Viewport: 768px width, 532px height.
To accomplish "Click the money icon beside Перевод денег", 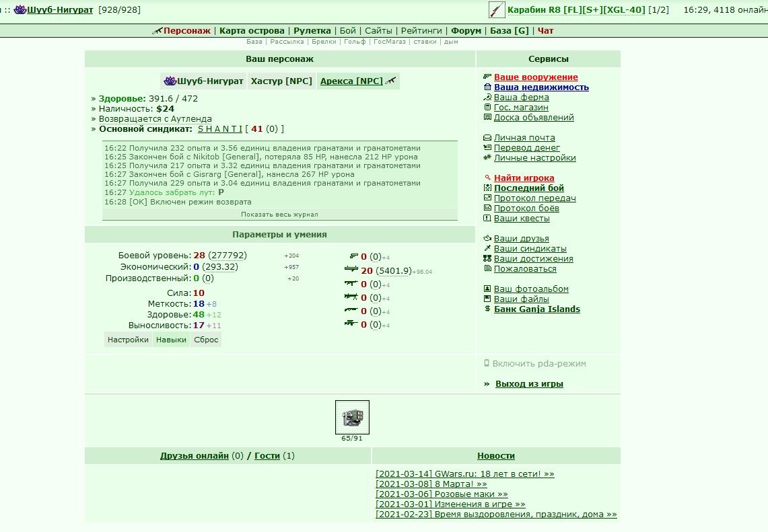I will (487, 147).
